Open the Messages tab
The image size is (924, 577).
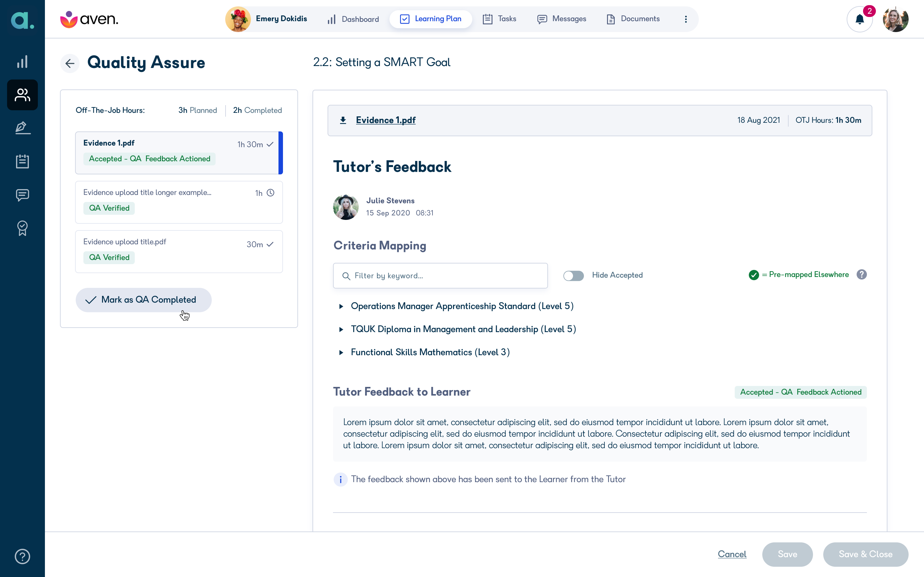[562, 19]
